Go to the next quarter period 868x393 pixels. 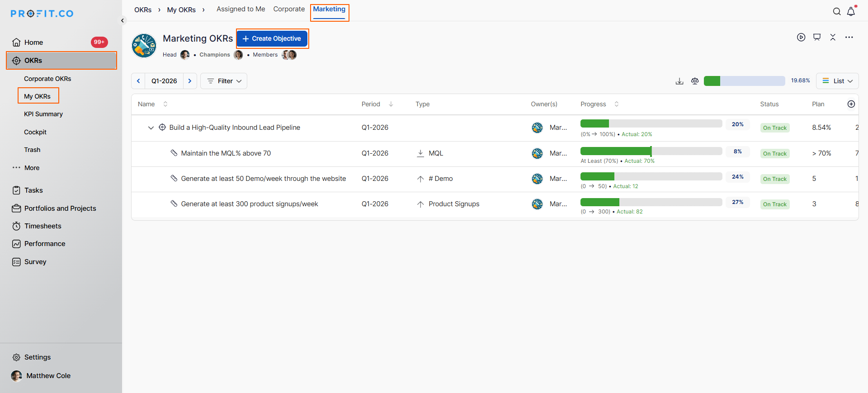[190, 81]
